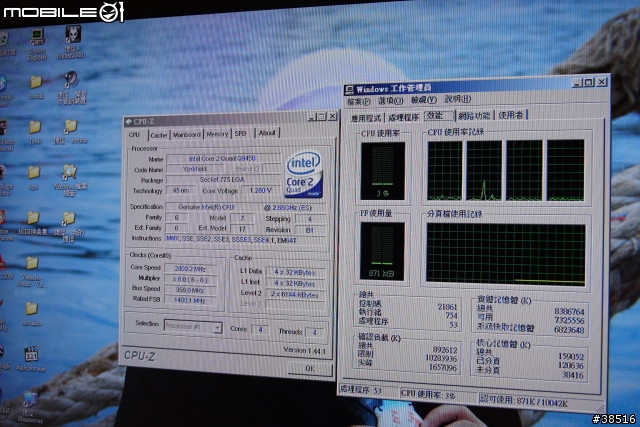Viewport: 640px width, 427px height.
Task: Open the 檢視(V) menu in Task Manager
Action: click(424, 100)
